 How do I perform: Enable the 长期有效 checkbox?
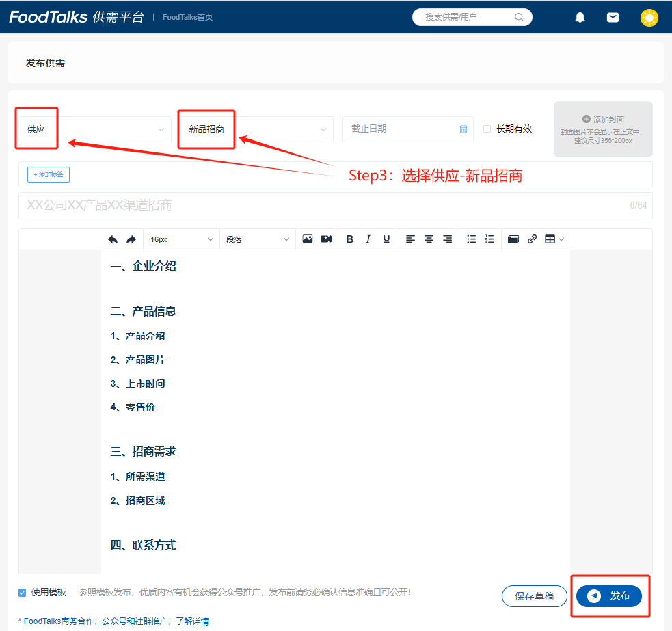(x=487, y=129)
